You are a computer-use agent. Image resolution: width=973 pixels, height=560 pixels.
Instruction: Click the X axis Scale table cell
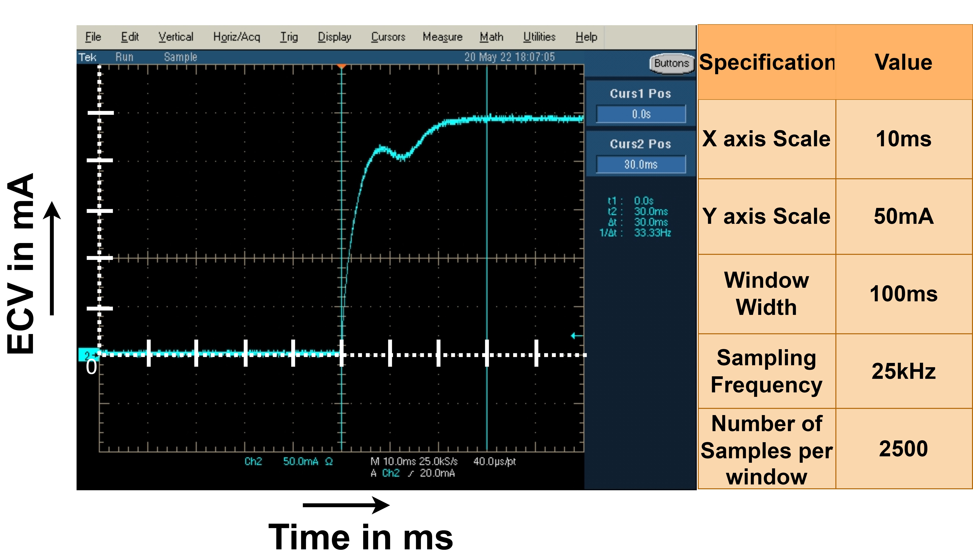[x=767, y=139]
